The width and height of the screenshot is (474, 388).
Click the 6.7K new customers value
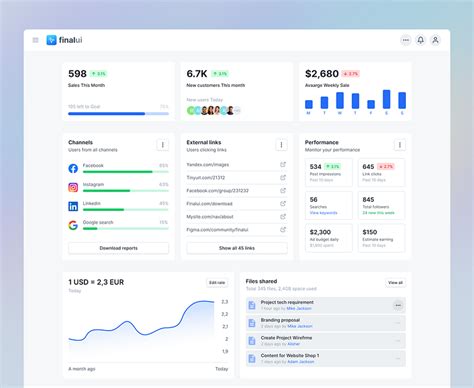pos(197,74)
